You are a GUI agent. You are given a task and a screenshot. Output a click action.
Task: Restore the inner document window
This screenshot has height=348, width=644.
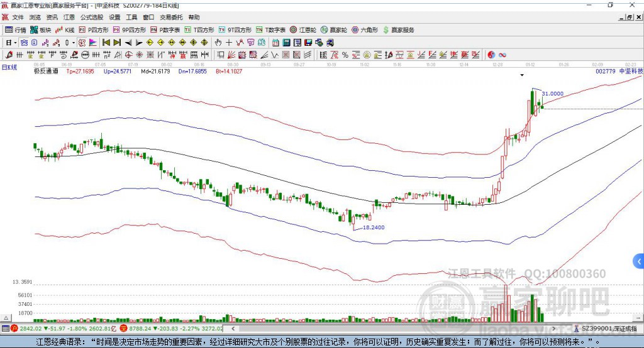[x=630, y=17]
